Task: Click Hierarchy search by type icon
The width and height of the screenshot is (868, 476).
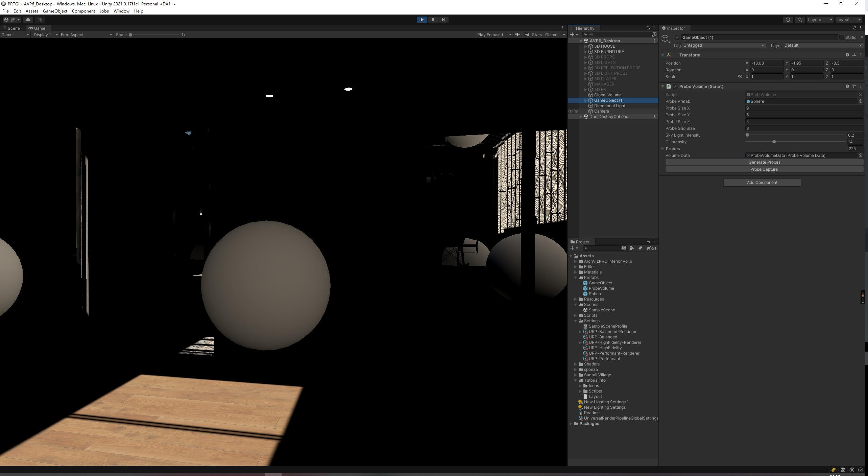Action: pyautogui.click(x=654, y=34)
